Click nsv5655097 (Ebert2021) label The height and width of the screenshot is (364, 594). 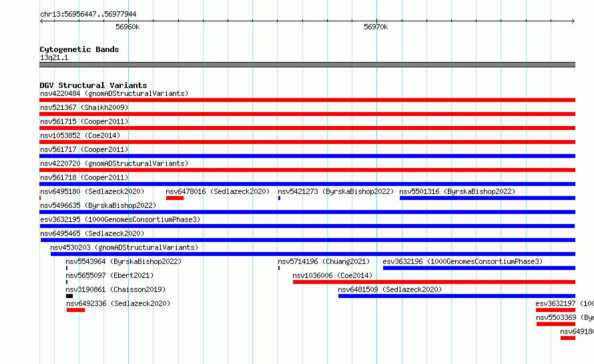pyautogui.click(x=109, y=275)
